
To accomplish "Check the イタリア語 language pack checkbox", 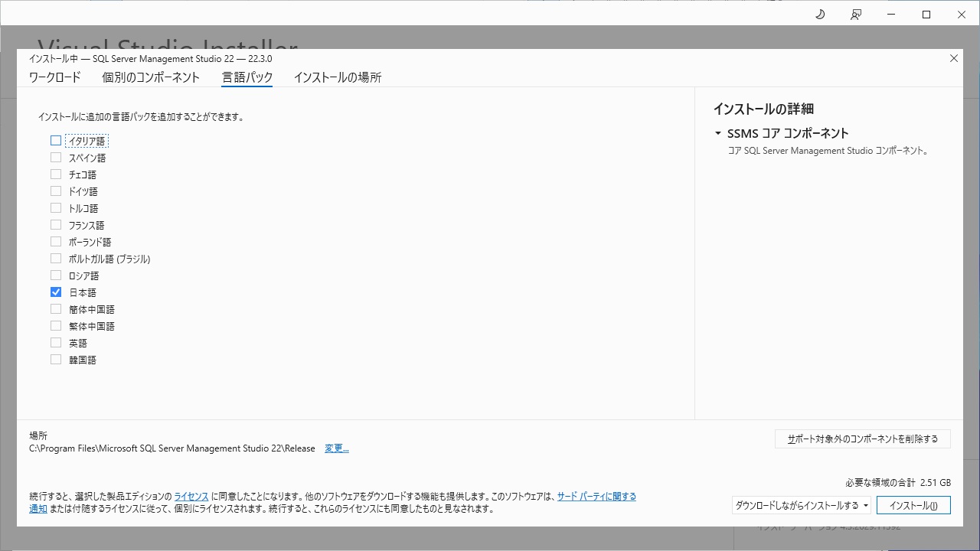I will click(55, 140).
